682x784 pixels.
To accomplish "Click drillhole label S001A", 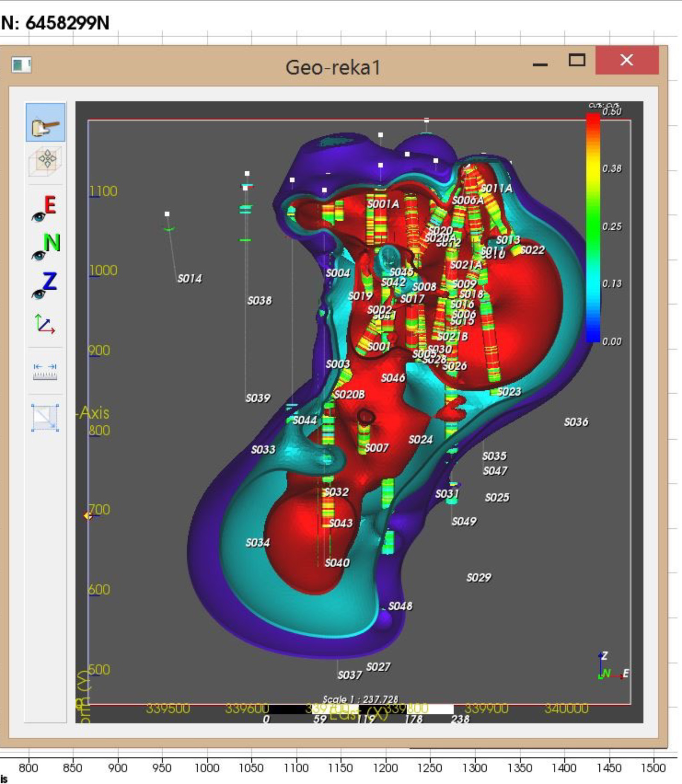I will pyautogui.click(x=383, y=204).
